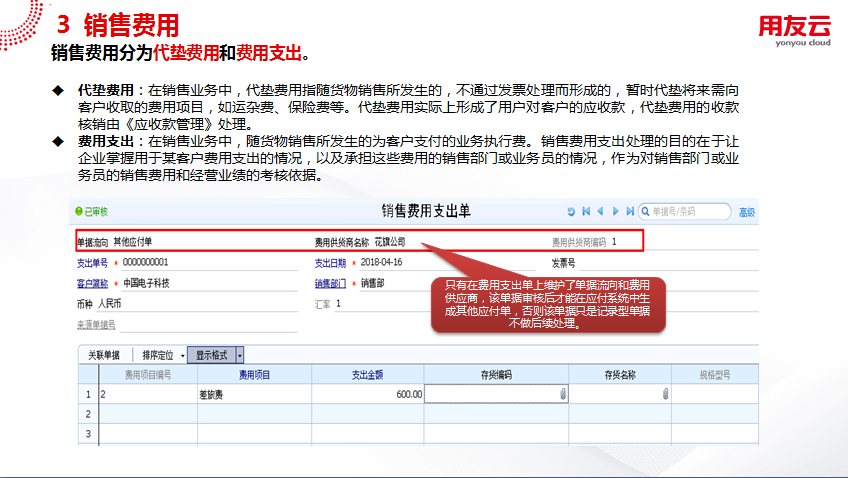Click the 来源单据号 label link

96,324
